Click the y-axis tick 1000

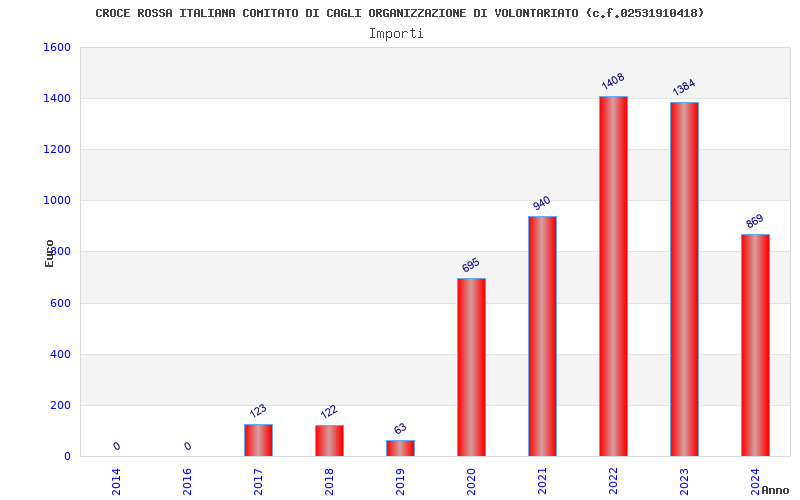point(57,201)
